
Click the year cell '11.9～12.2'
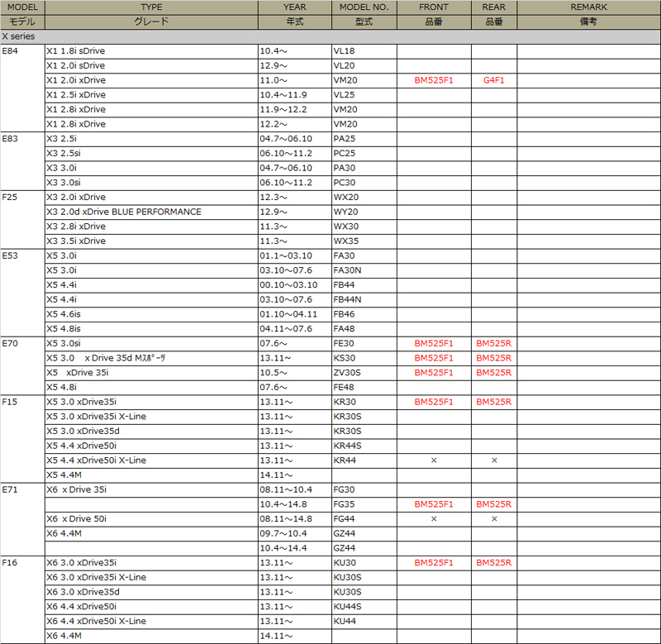pos(295,110)
